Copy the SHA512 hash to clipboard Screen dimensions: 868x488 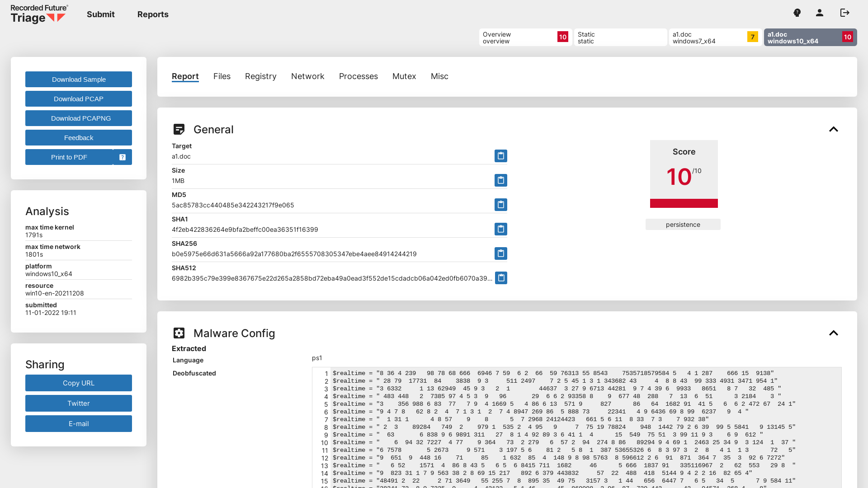(x=501, y=278)
